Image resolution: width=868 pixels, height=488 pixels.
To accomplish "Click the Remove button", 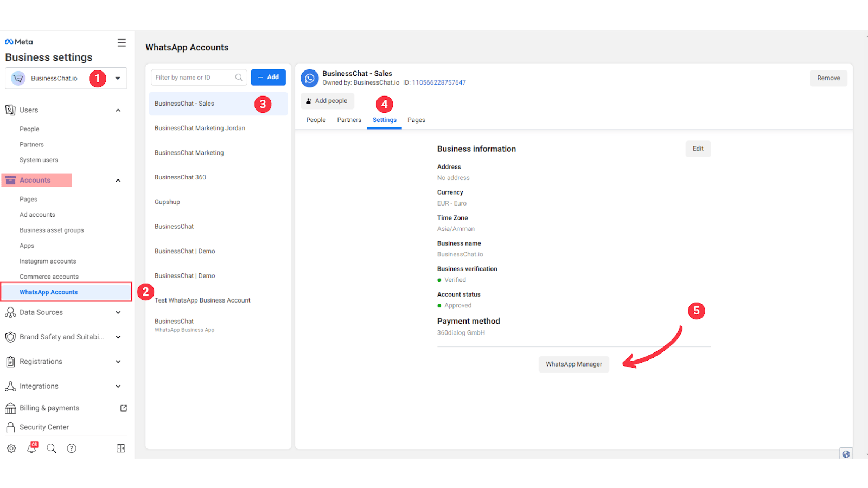I will [828, 78].
